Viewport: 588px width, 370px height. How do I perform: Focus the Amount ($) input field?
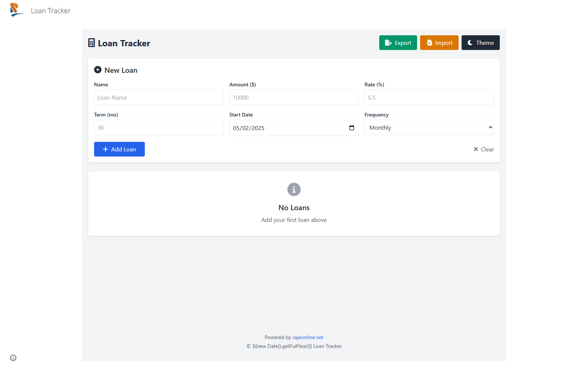pos(294,97)
